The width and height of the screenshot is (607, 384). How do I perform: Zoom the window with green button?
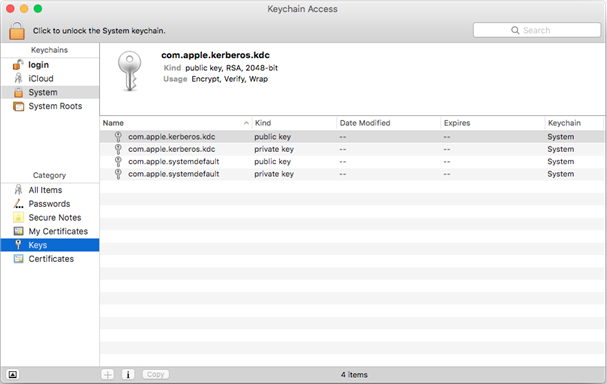[38, 9]
